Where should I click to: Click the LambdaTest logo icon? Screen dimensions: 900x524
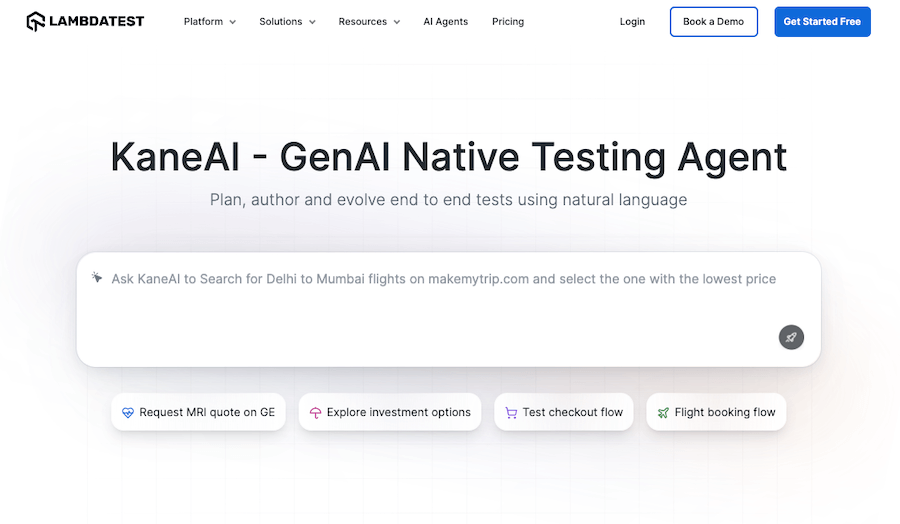[x=36, y=21]
